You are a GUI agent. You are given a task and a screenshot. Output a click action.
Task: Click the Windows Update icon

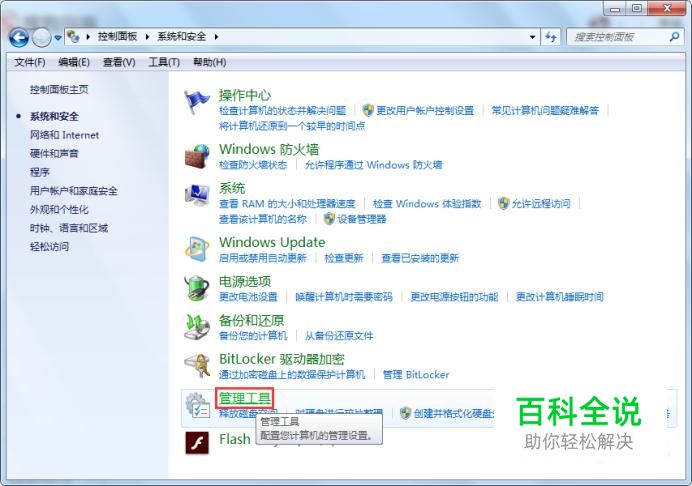coord(196,249)
